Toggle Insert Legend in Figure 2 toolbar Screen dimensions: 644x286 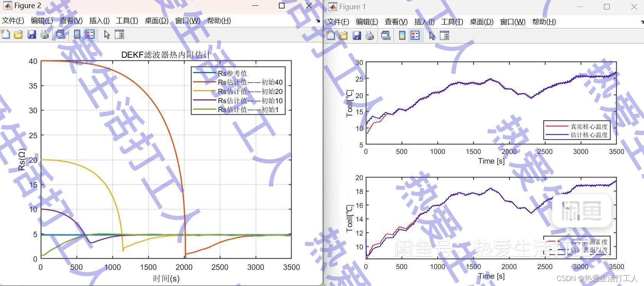(90, 35)
